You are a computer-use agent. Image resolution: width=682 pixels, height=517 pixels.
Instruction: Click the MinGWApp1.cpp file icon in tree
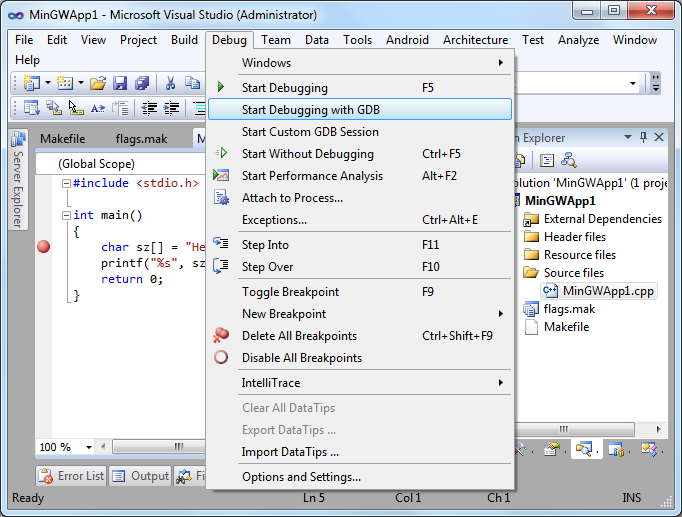click(550, 290)
